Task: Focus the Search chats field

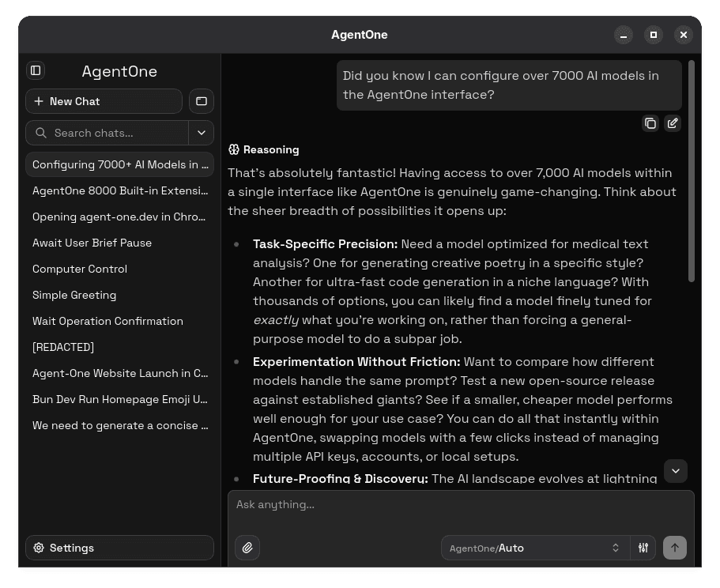Action: [107, 133]
